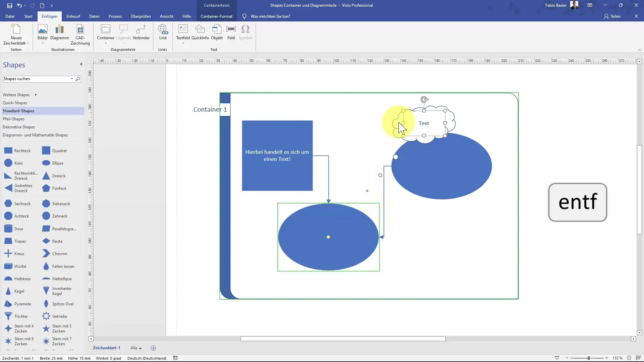Collapse the ribbon with the arrow
Screen dimensions: 644x362
coord(639,50)
